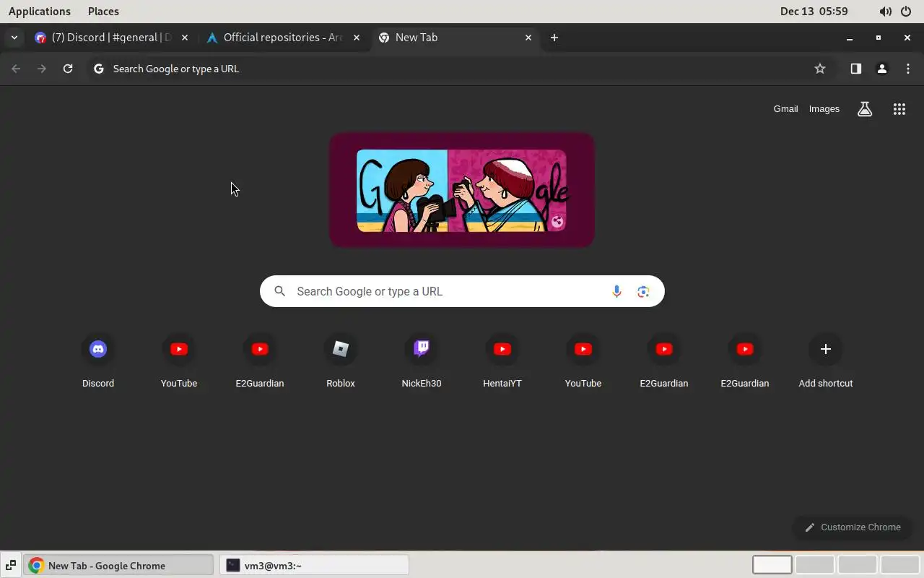Open a new tab with plus button
The height and width of the screenshot is (578, 924).
pos(554,38)
